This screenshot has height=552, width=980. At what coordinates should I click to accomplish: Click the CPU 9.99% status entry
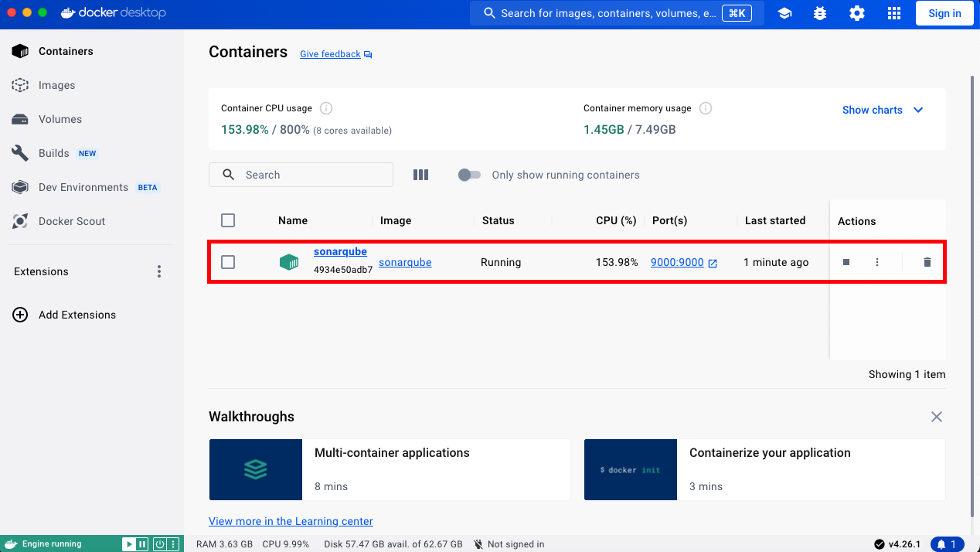pos(285,544)
